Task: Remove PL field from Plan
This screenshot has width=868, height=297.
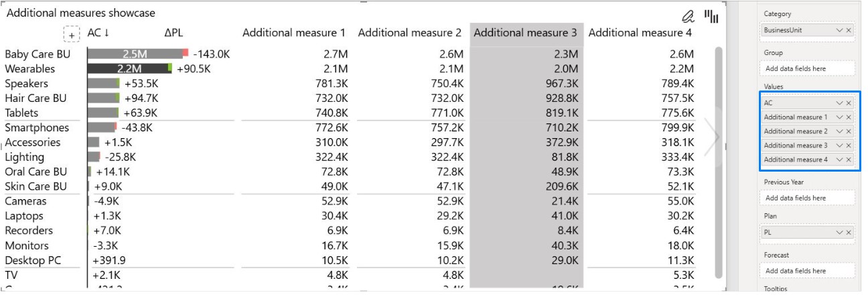Action: pos(849,232)
